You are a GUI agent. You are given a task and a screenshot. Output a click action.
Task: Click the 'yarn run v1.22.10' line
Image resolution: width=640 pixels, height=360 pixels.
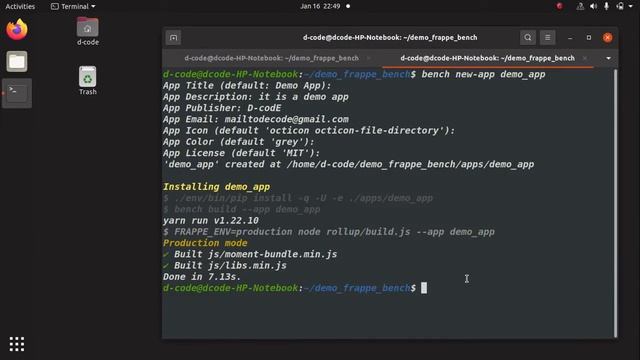click(211, 220)
